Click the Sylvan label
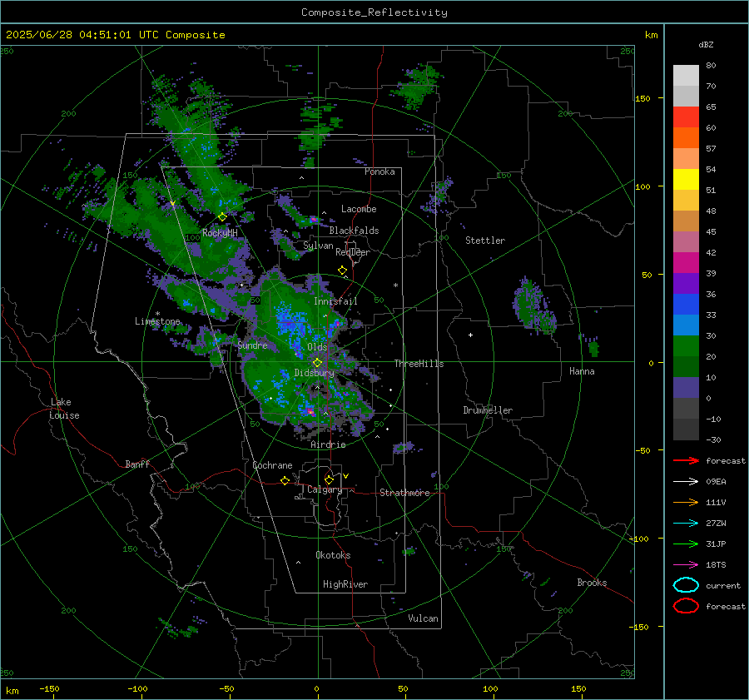Image resolution: width=749 pixels, height=700 pixels. [318, 246]
